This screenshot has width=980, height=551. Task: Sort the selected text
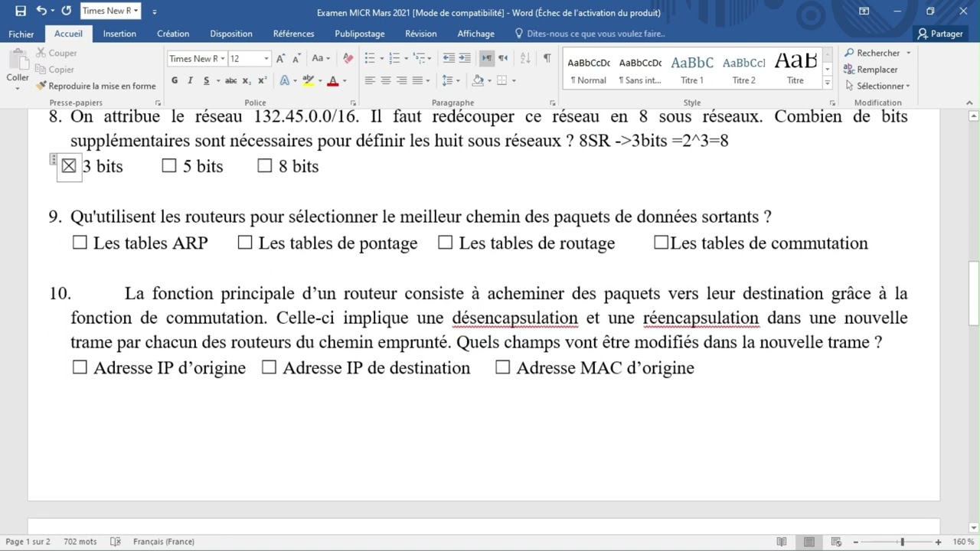pos(525,58)
